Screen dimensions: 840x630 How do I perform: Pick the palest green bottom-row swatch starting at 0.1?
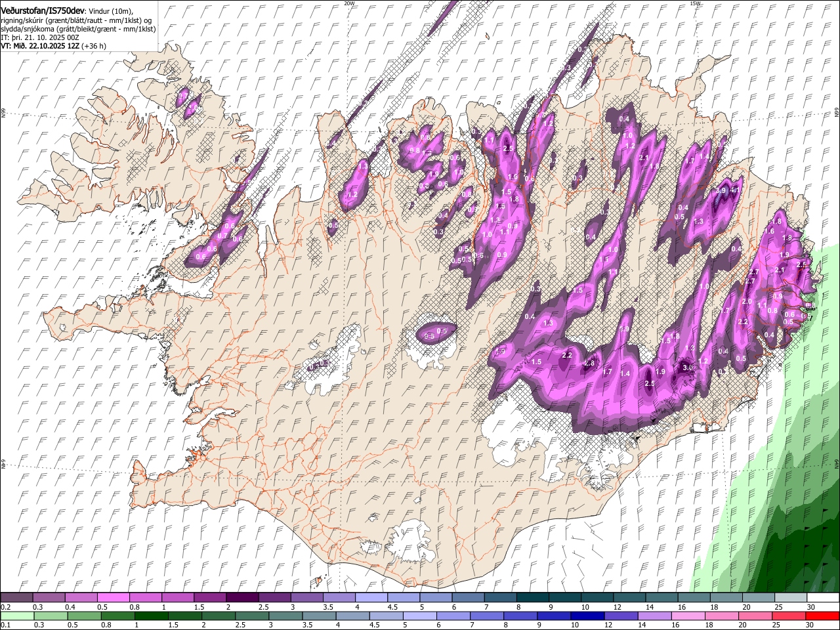[17, 616]
